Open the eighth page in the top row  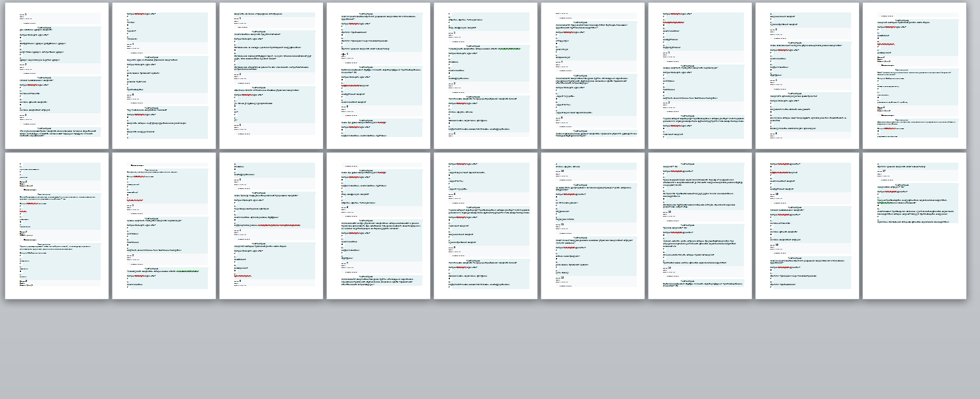point(807,76)
